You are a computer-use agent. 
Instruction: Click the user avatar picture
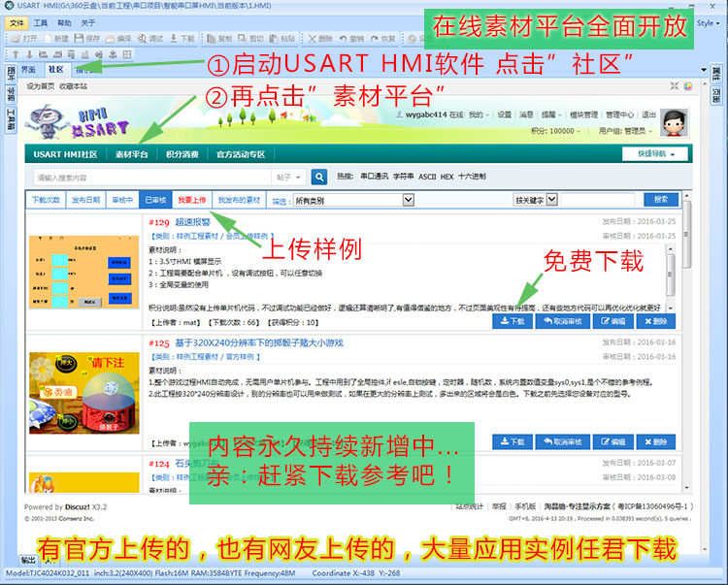[x=675, y=123]
